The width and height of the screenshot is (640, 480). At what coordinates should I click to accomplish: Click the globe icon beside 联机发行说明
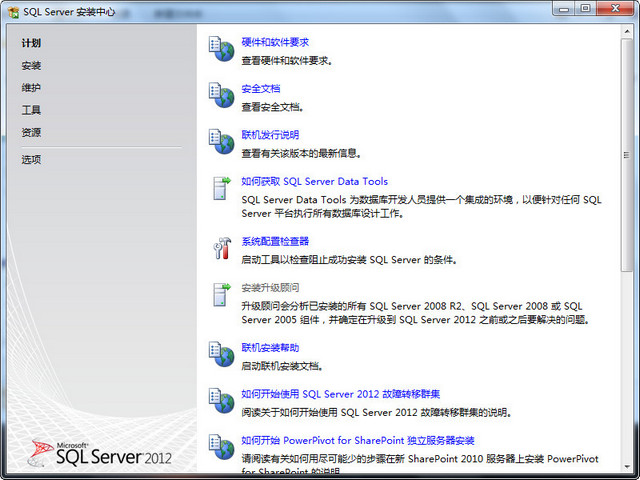pos(221,141)
